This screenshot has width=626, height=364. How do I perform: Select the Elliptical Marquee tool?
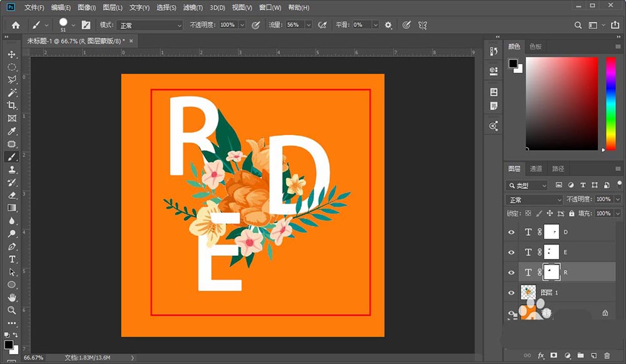pyautogui.click(x=11, y=67)
